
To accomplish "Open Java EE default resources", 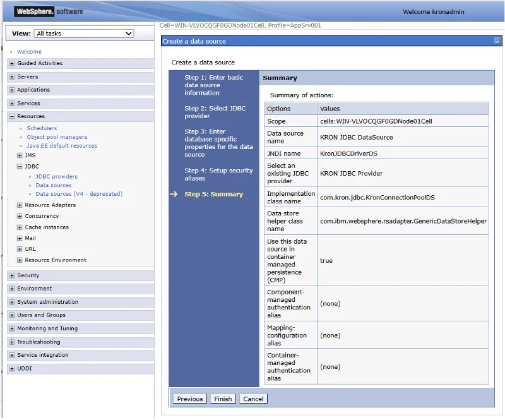I will coord(62,146).
